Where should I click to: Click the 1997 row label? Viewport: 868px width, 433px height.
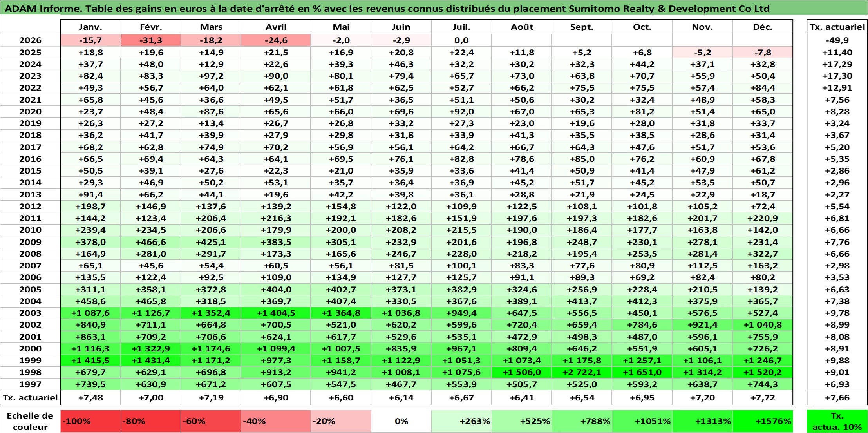pyautogui.click(x=31, y=384)
